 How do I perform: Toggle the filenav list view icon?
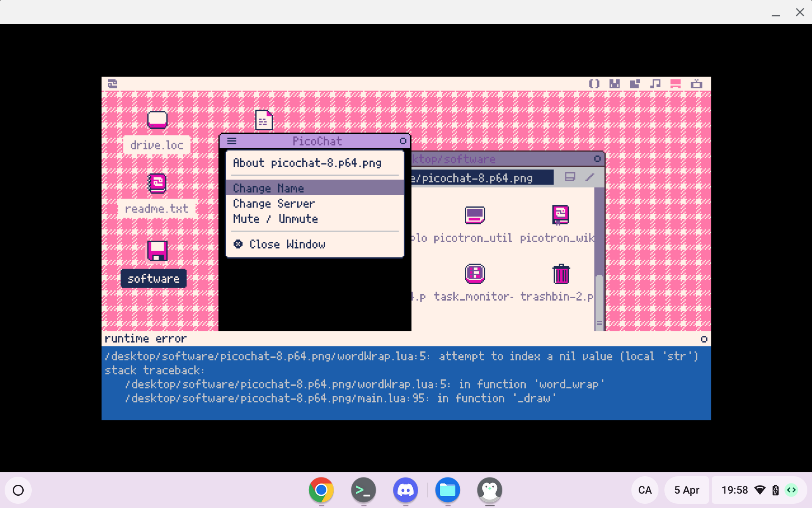pos(570,177)
